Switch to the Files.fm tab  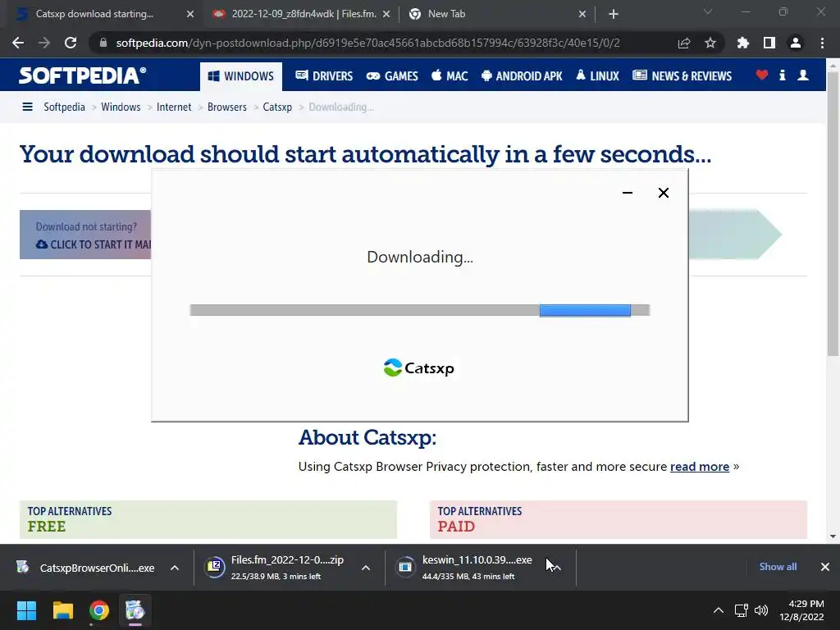[304, 14]
